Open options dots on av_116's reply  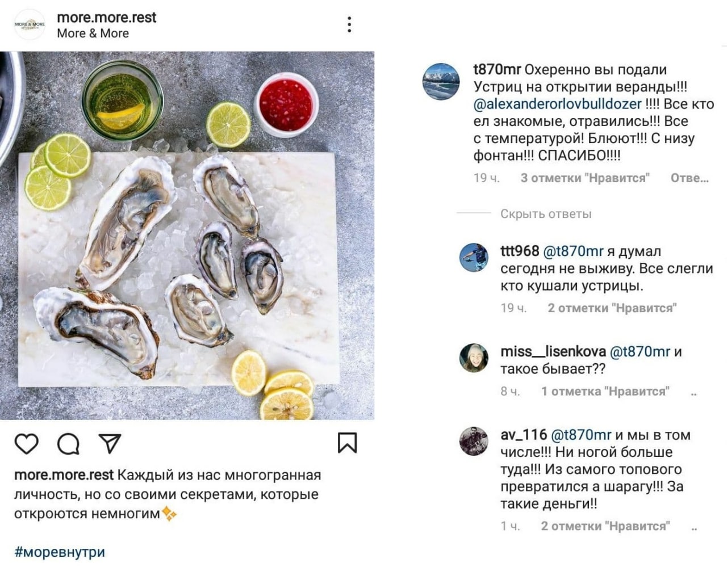pos(693,527)
